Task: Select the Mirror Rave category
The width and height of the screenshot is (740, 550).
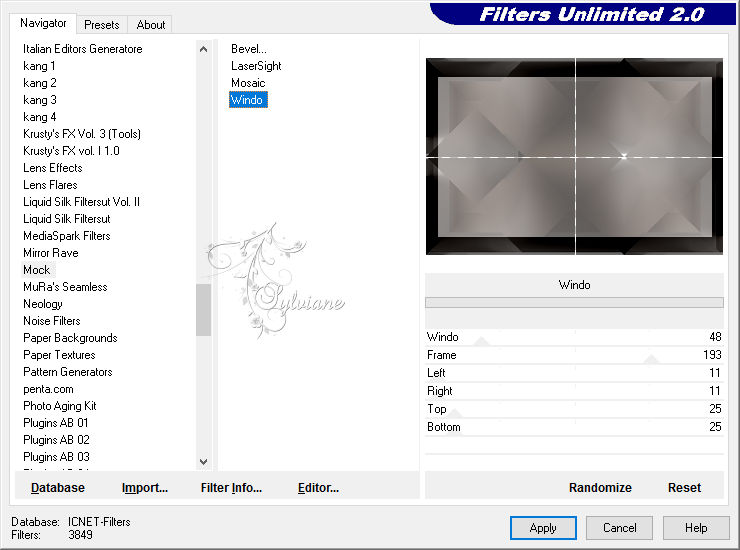Action: (50, 253)
